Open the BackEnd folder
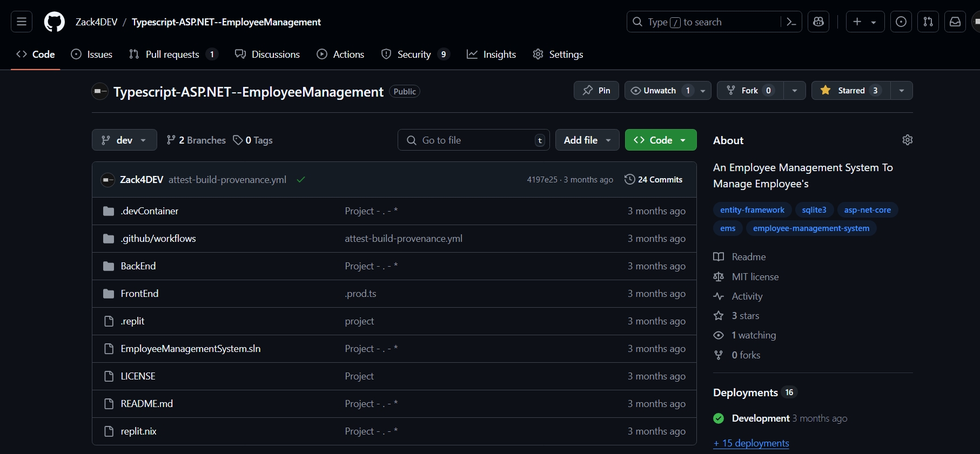Viewport: 980px width, 454px height. [138, 266]
